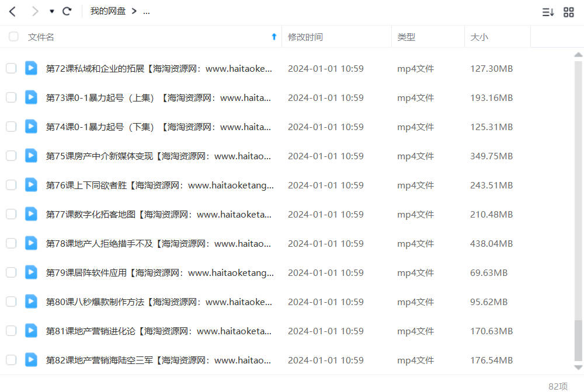Click the scrollbar down arrow
This screenshot has height=392, width=584.
tap(578, 367)
